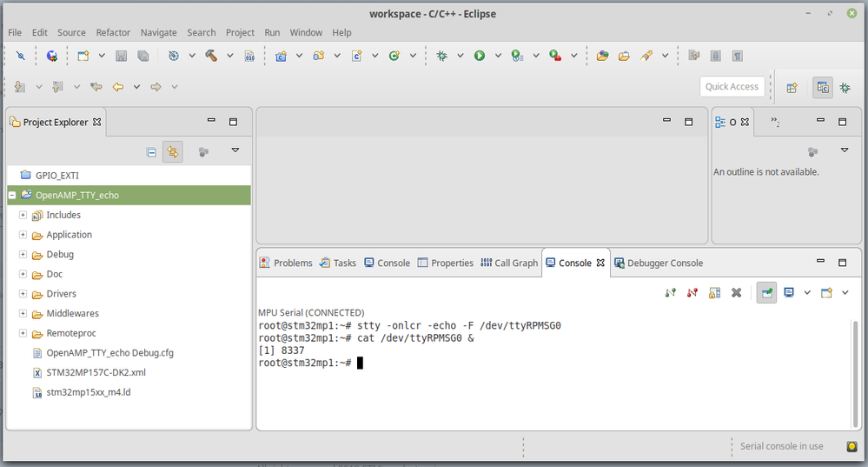Open the Project menu

point(240,33)
